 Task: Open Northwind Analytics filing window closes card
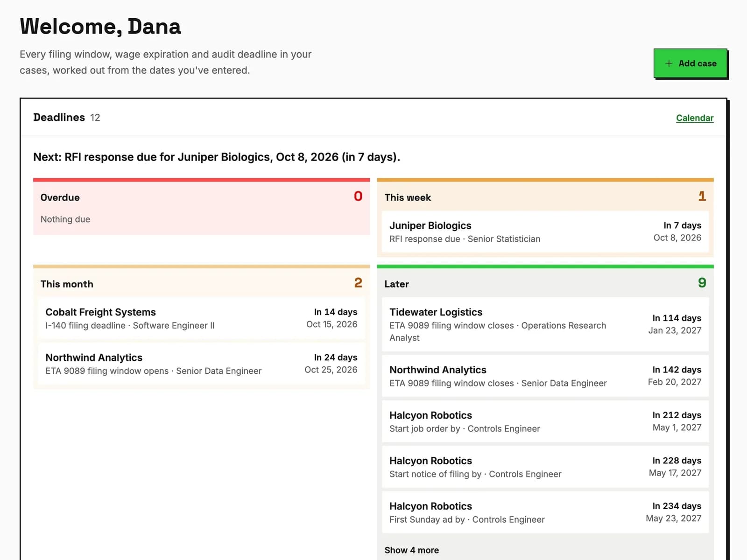pyautogui.click(x=545, y=376)
